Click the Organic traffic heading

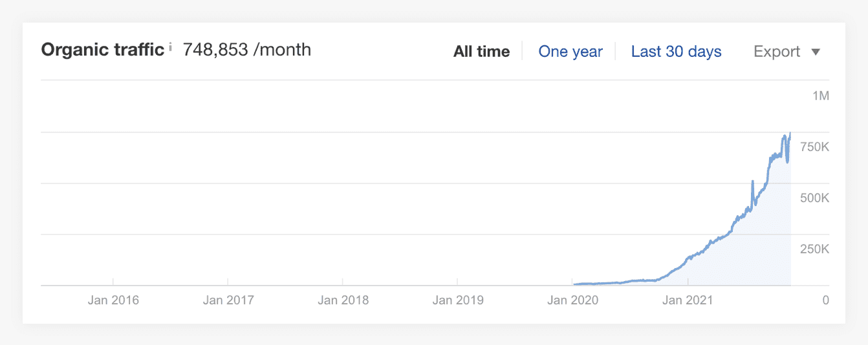click(x=103, y=50)
